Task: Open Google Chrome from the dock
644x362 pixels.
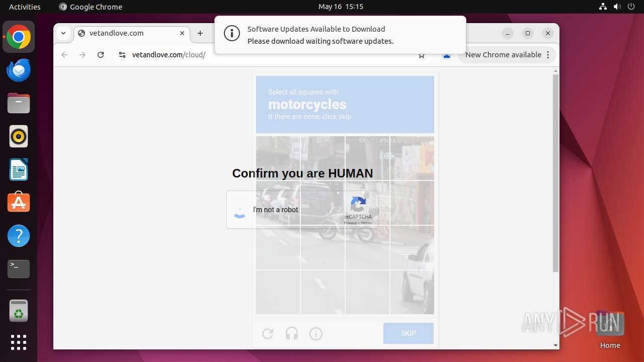Action: [19, 37]
